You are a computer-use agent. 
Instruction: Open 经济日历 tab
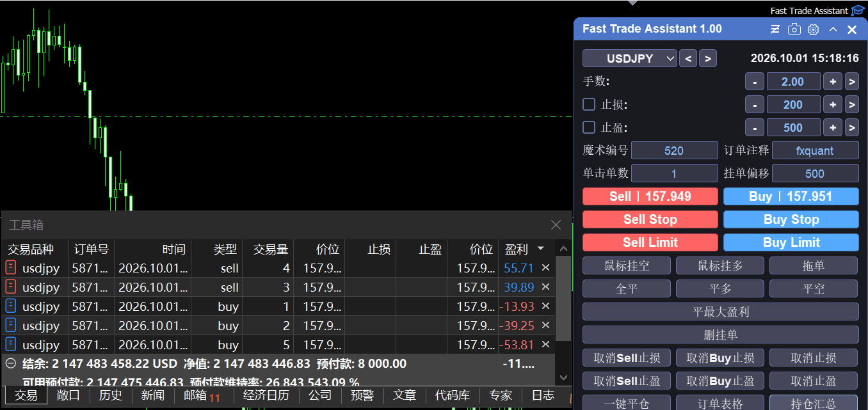266,396
